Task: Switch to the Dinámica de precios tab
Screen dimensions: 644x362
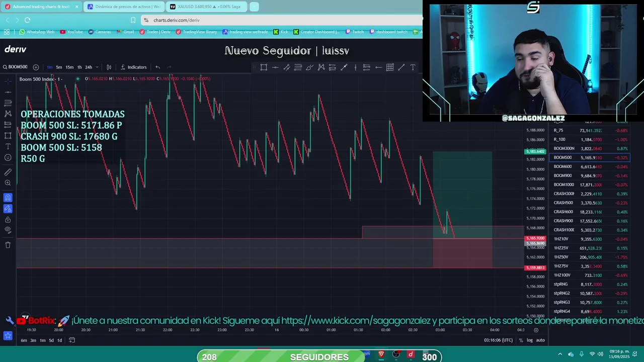Action: (x=123, y=7)
